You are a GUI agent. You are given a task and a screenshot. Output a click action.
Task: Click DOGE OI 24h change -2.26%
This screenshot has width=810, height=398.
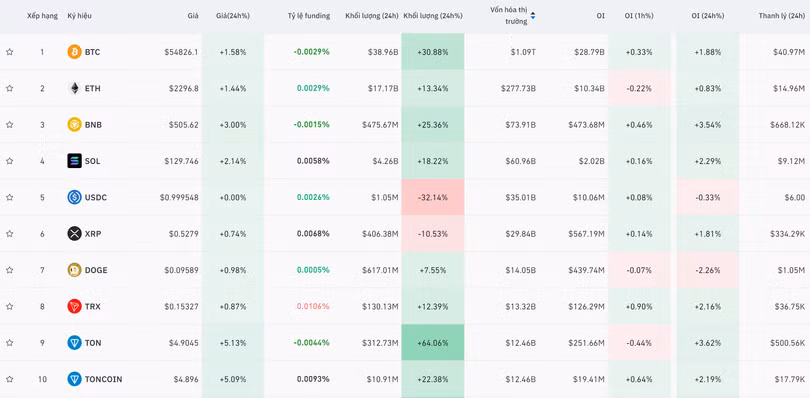[707, 270]
